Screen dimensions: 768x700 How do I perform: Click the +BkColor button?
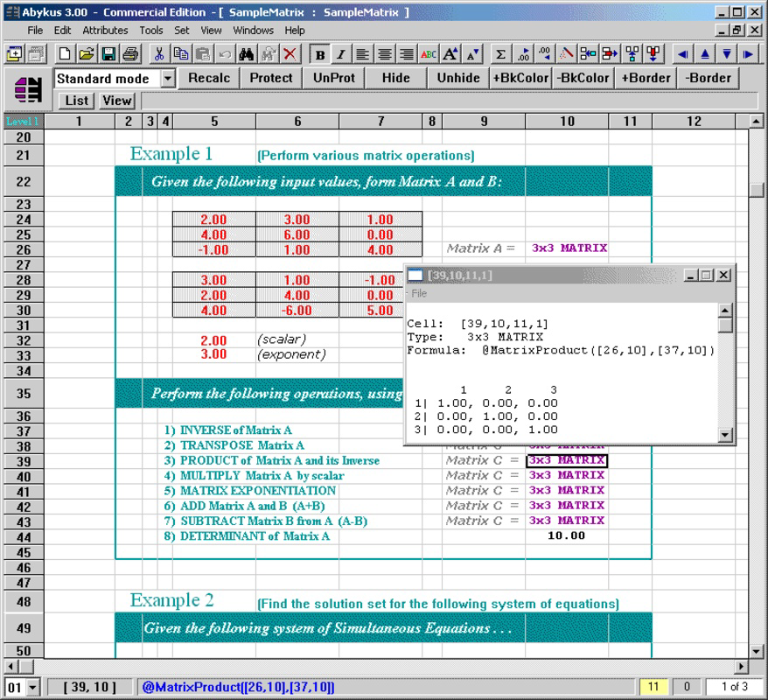520,79
